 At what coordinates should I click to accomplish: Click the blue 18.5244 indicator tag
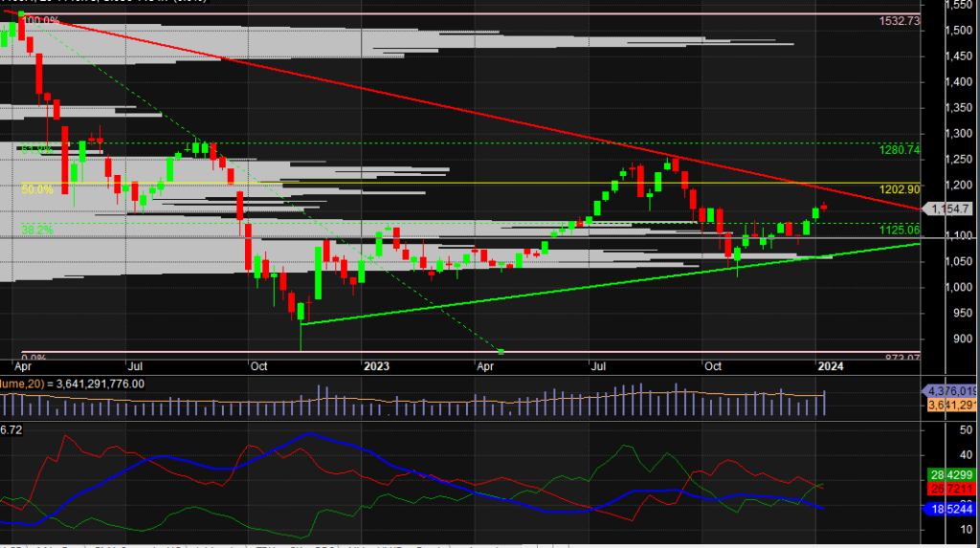[x=951, y=509]
